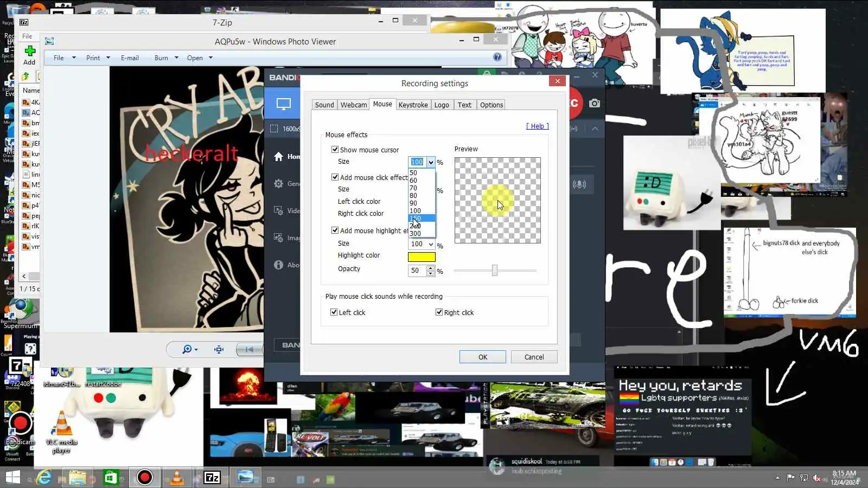Switch to the Keystroke tab
This screenshot has height=488, width=868.
point(413,105)
